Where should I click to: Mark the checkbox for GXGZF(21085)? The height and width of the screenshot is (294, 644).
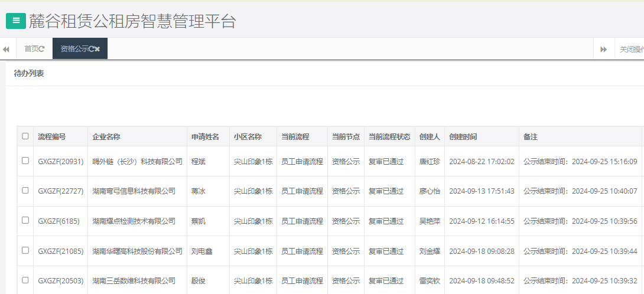click(25, 250)
